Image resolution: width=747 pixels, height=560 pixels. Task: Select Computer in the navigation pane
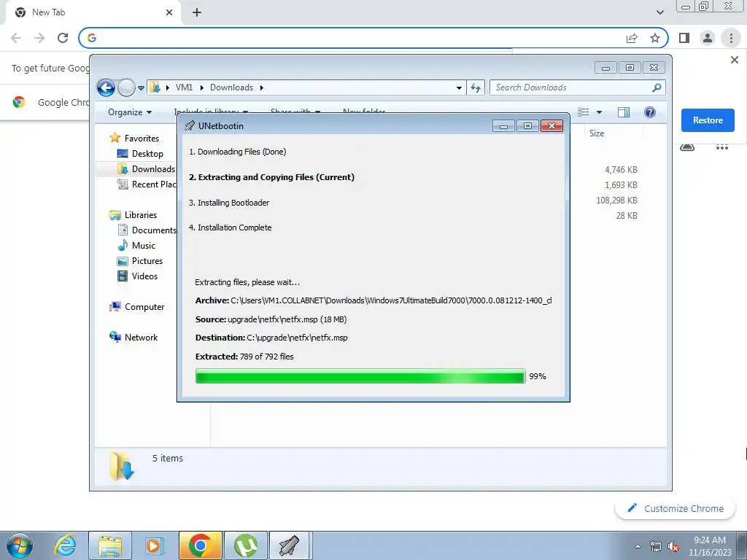pos(144,307)
